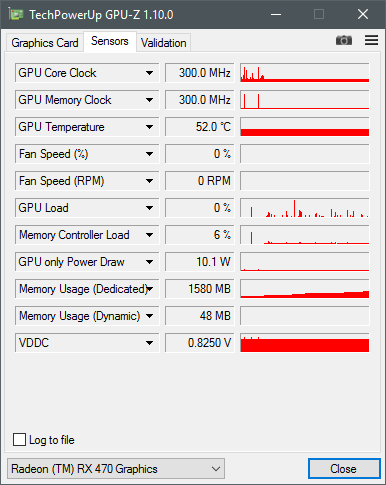Click the Memory Usage (Dedicated) graph
Image resolution: width=386 pixels, height=485 pixels.
coord(305,289)
